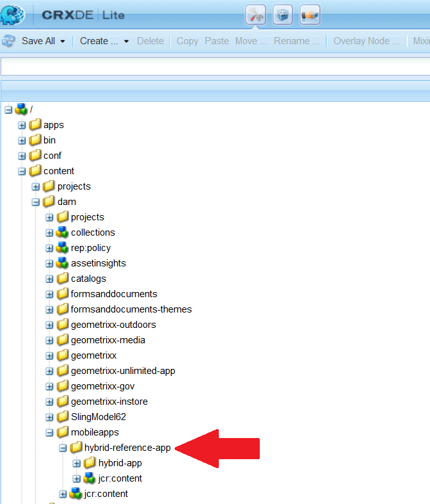The width and height of the screenshot is (430, 504).
Task: Expand the conf folder
Action: coord(22,156)
